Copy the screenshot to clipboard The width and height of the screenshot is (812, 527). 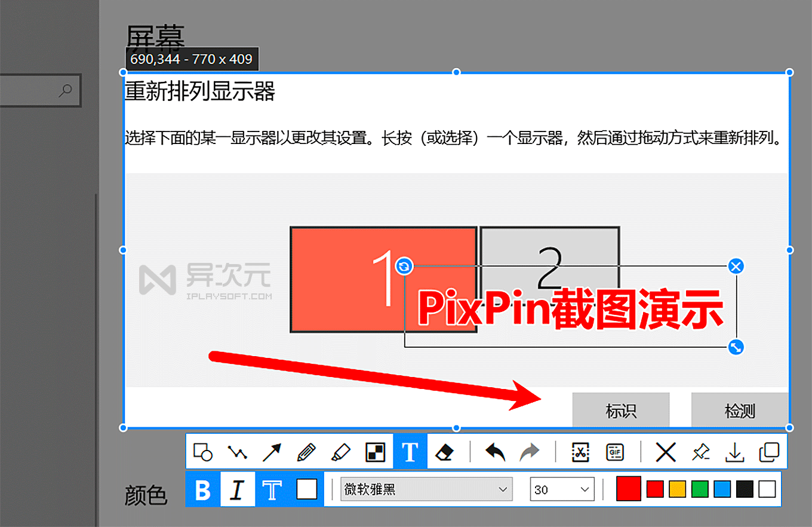coord(770,452)
